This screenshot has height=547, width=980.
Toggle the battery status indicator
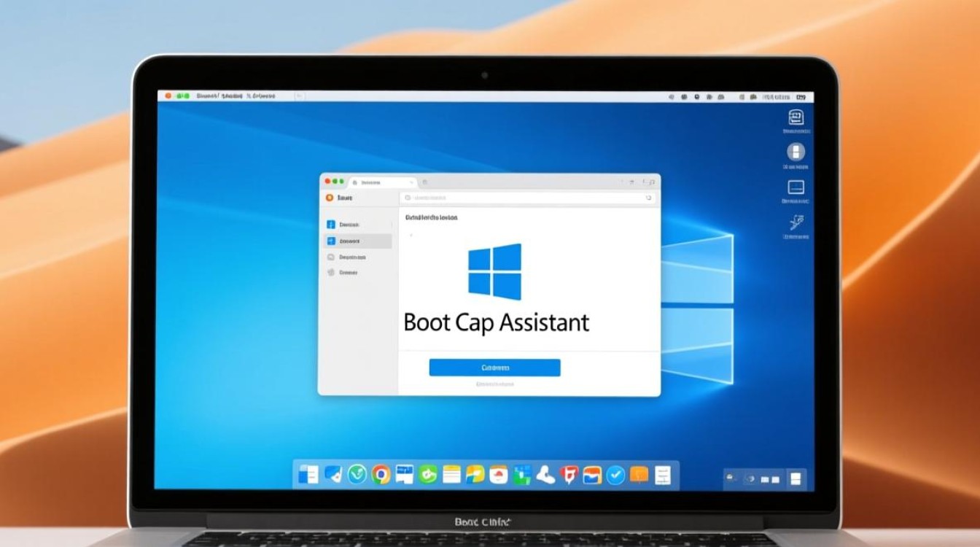(x=800, y=96)
